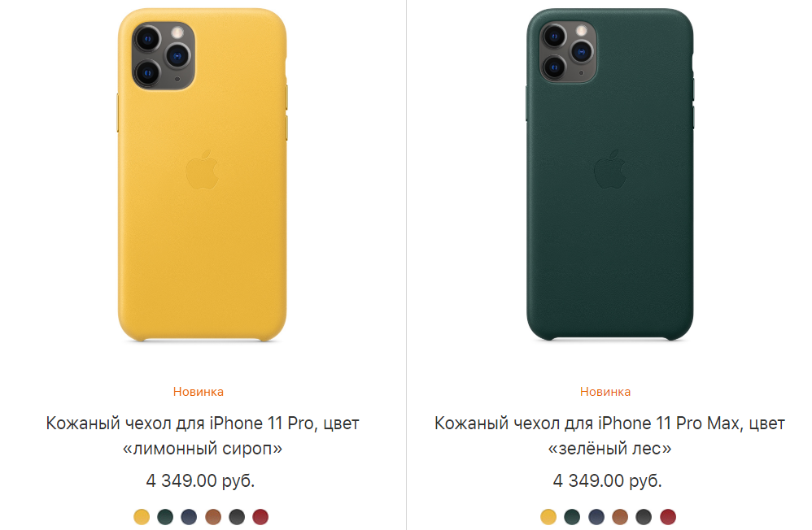Select yellow swatch under iPhone 11 Pro Max case
The image size is (812, 530).
click(x=548, y=516)
